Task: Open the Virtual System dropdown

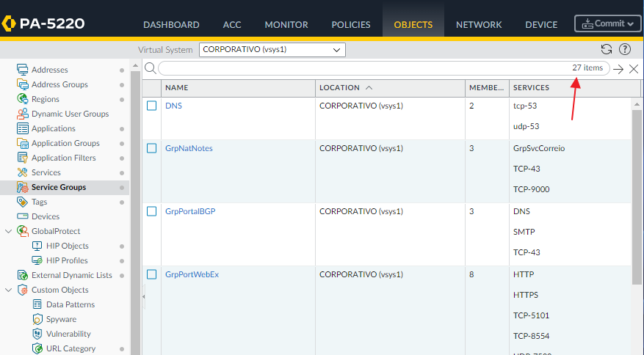Action: 272,50
